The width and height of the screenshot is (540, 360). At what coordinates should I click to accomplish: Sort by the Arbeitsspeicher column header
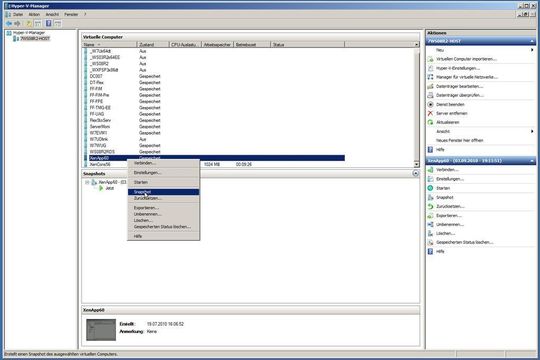[217, 45]
